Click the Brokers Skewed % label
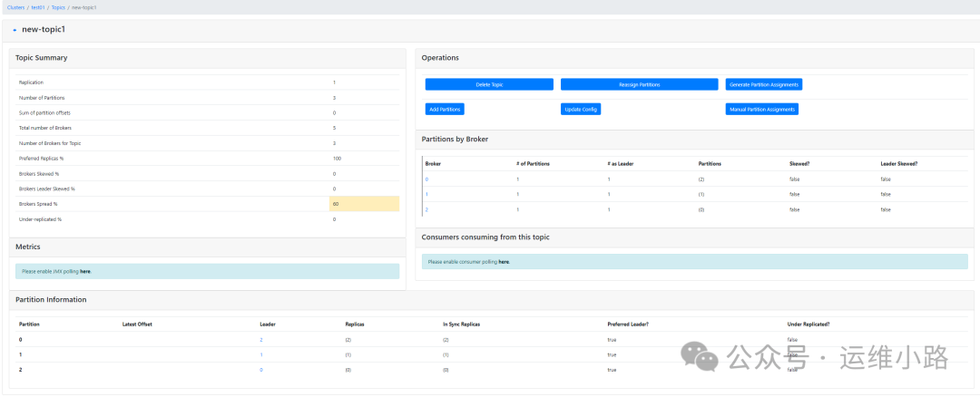Viewport: 980px width, 397px height. (39, 173)
